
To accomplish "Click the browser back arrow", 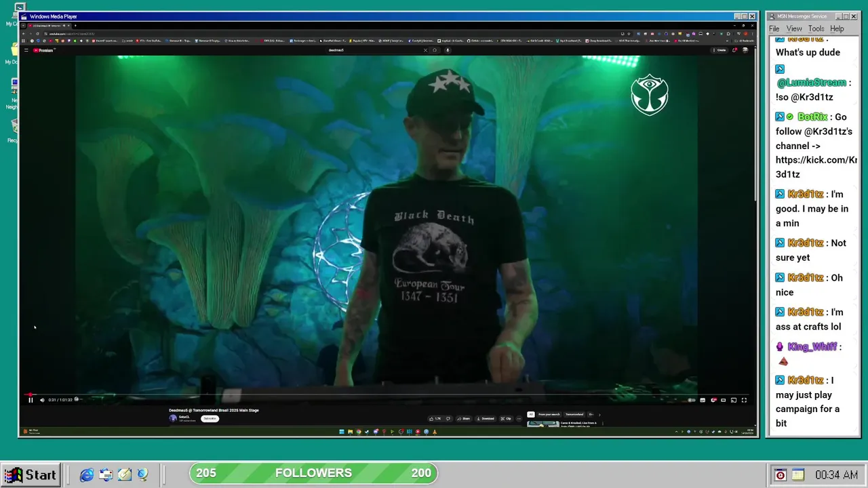I will click(x=24, y=33).
